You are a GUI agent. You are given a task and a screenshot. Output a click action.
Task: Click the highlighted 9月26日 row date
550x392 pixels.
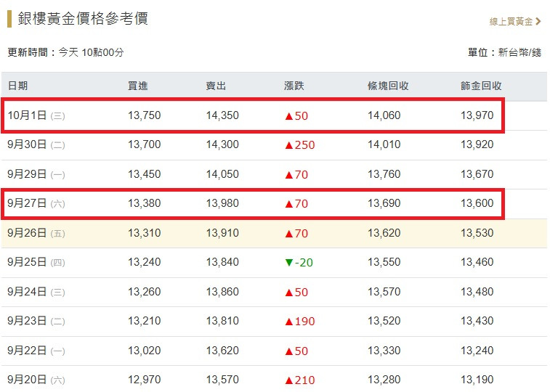click(27, 233)
